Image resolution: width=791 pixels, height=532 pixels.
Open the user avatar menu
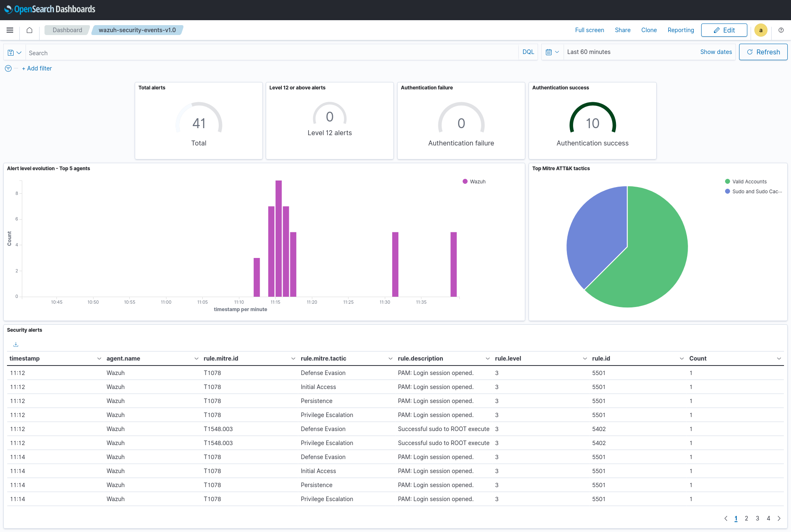tap(761, 30)
